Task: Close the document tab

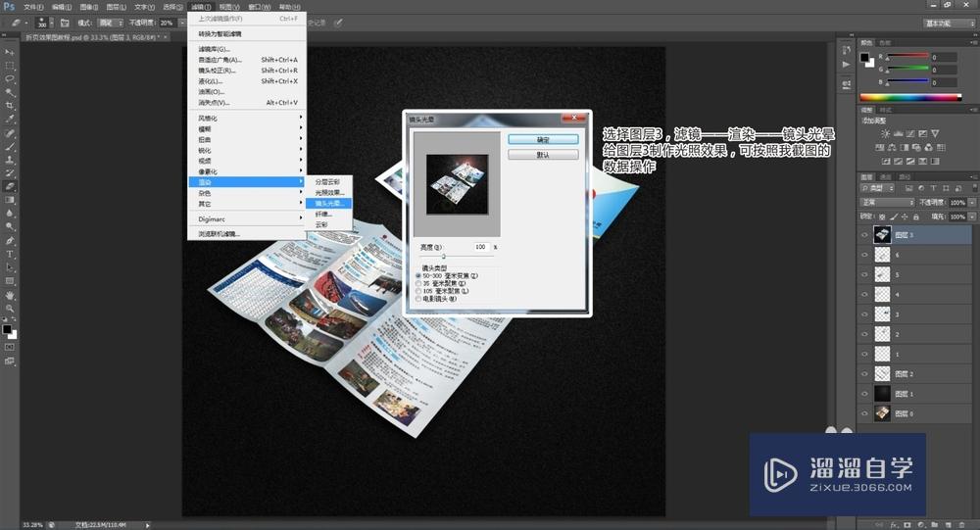Action: [x=166, y=37]
